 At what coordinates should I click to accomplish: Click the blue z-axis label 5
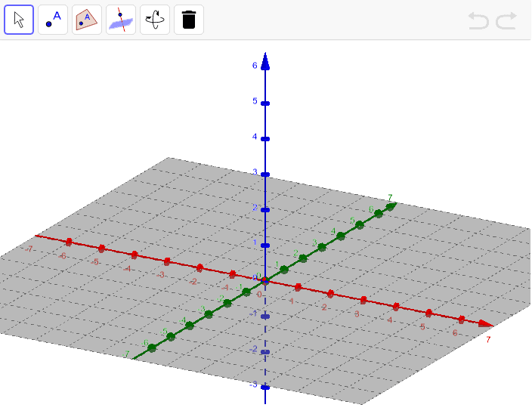[x=255, y=100]
